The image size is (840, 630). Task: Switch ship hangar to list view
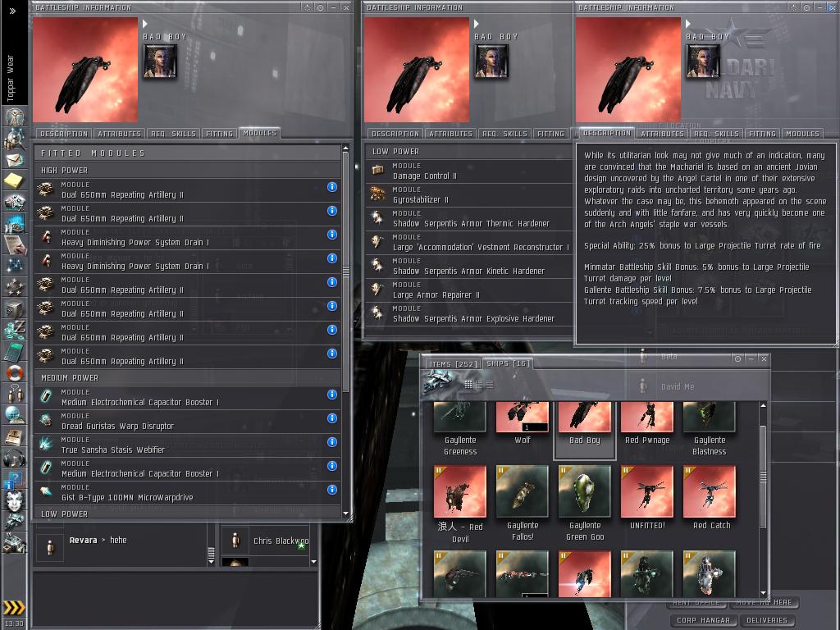[x=490, y=384]
